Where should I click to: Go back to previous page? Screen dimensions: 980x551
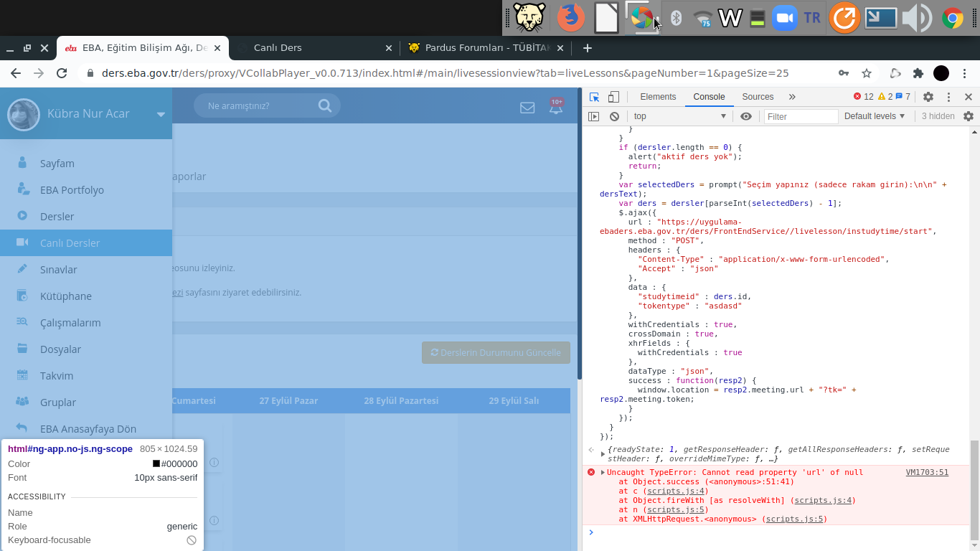click(x=16, y=73)
